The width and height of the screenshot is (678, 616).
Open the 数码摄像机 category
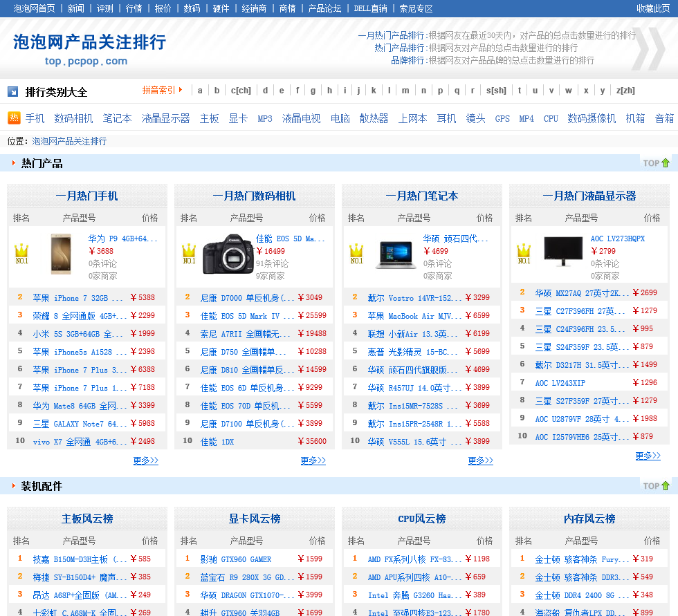[x=592, y=118]
